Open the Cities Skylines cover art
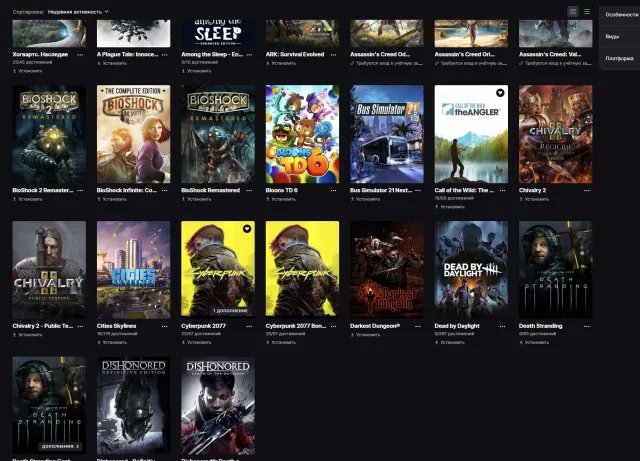This screenshot has width=640, height=461. [x=133, y=269]
